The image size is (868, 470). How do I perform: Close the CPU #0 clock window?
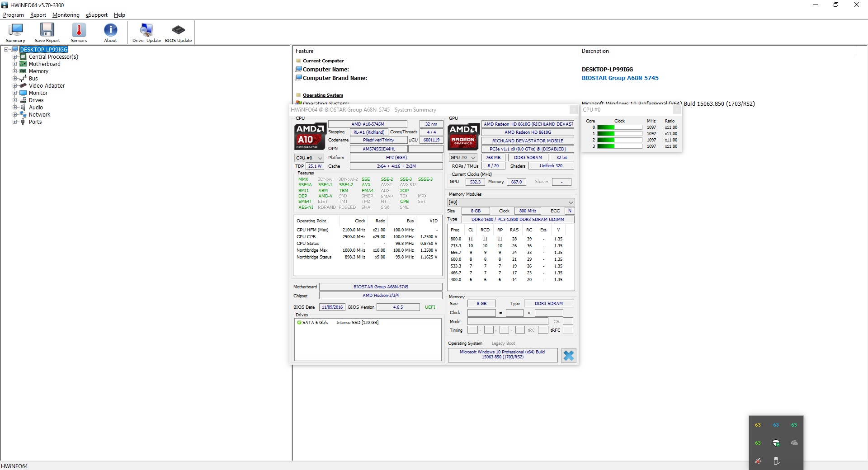click(x=677, y=110)
